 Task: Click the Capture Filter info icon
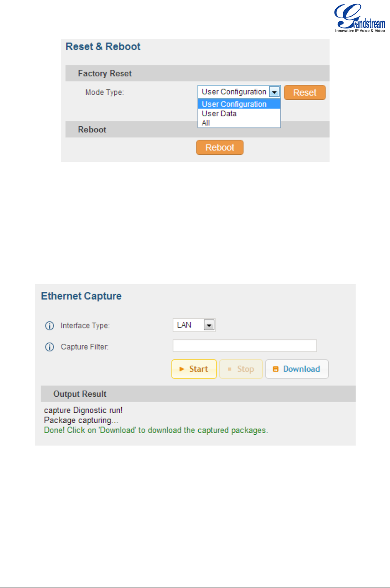coord(49,347)
